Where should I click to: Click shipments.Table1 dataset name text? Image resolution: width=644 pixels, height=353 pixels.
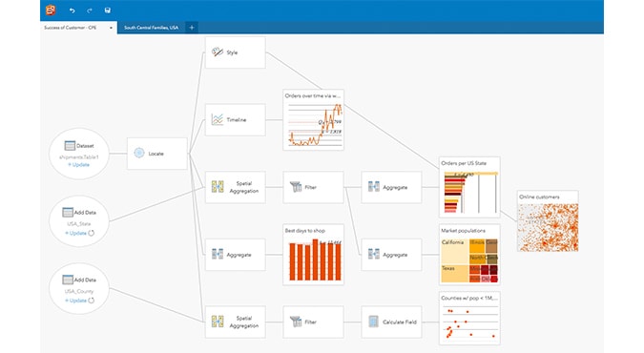coord(79,157)
